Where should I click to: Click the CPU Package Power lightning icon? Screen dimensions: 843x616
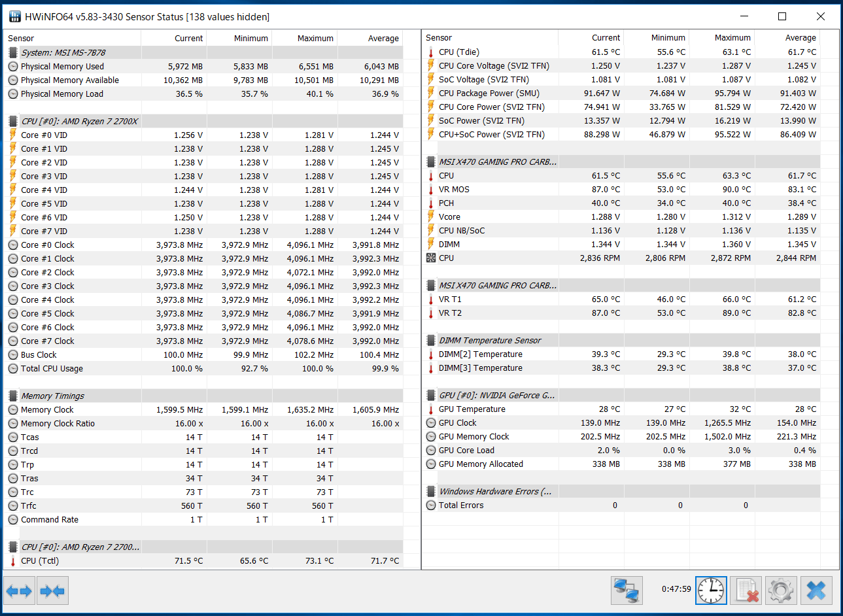coord(431,93)
